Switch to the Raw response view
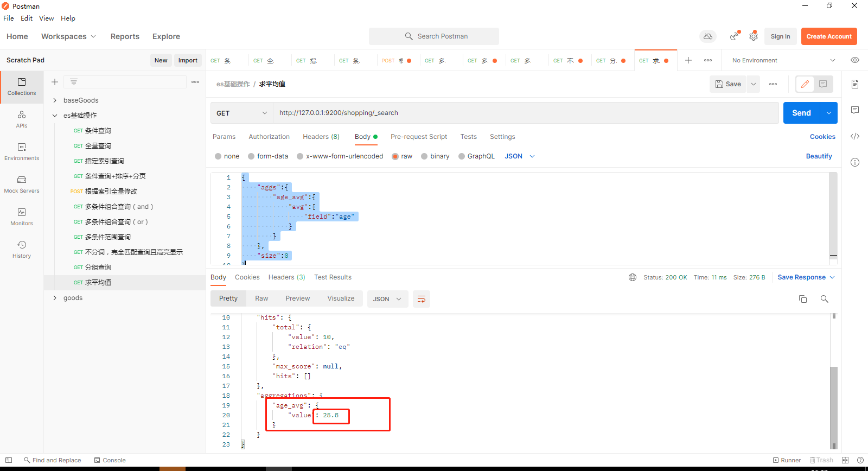Image resolution: width=868 pixels, height=471 pixels. coord(261,298)
